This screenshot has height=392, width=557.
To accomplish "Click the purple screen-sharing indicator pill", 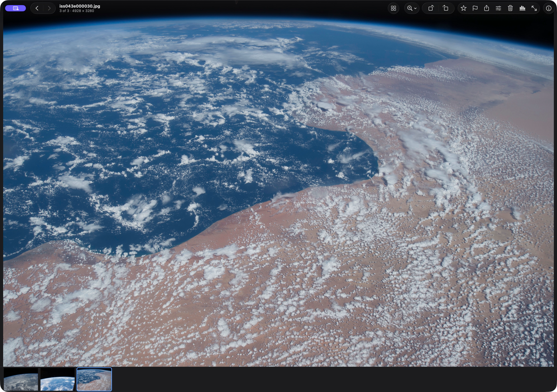I will coord(16,8).
